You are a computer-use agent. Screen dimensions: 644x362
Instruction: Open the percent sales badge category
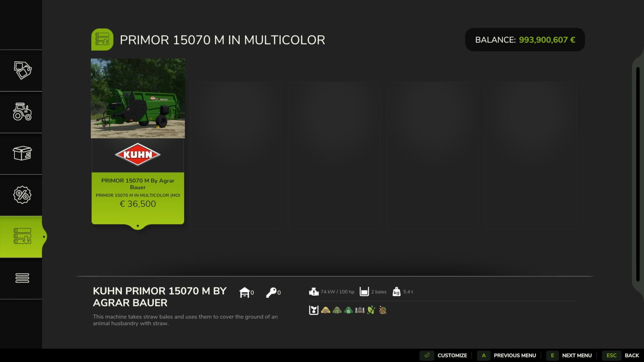pyautogui.click(x=22, y=195)
